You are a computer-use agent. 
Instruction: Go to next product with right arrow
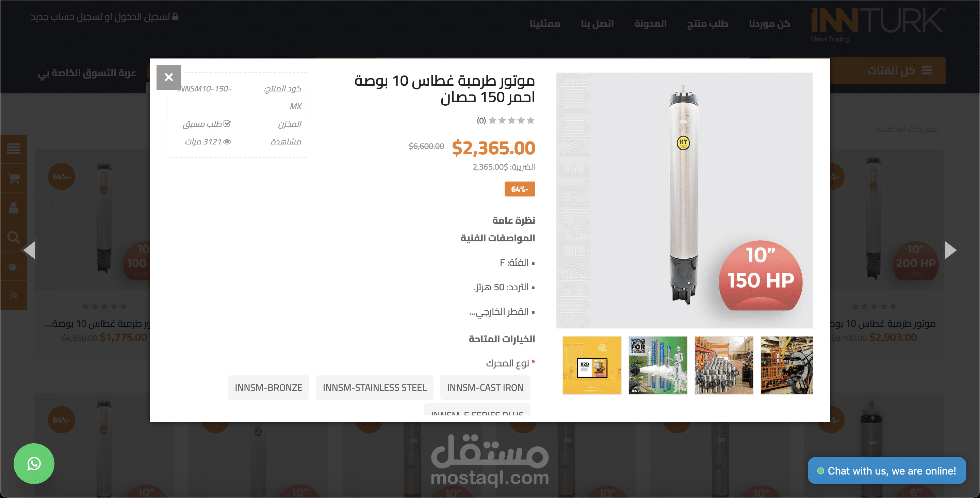point(950,250)
